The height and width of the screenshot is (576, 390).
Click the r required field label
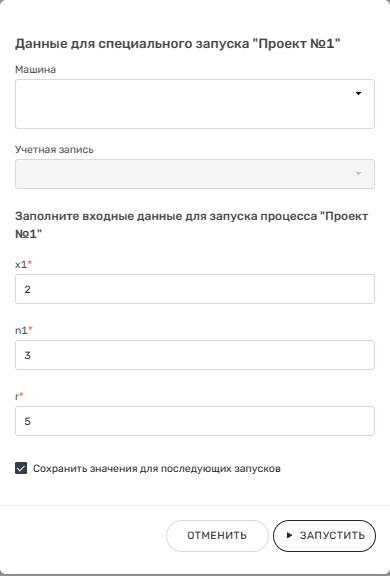point(19,397)
